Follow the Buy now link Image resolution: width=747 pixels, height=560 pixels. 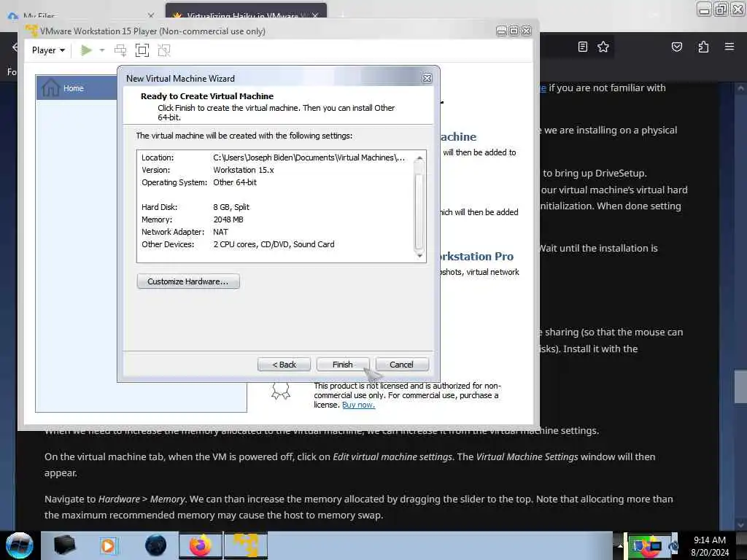[358, 405]
